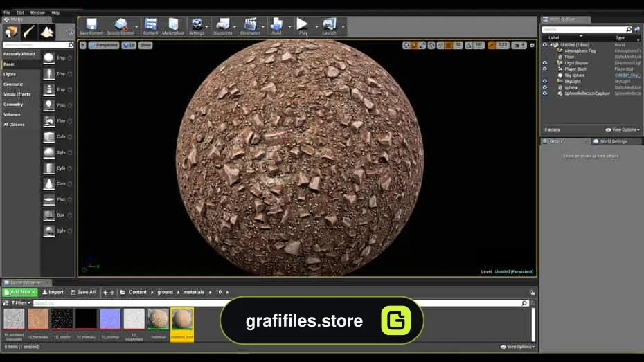The height and width of the screenshot is (362, 644).
Task: Start the level with Play button
Action: (x=303, y=26)
